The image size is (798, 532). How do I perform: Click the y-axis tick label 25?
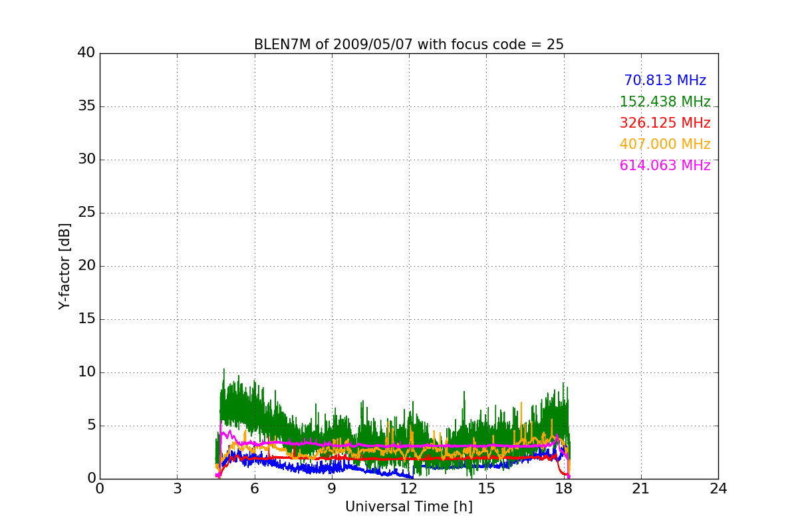point(86,213)
